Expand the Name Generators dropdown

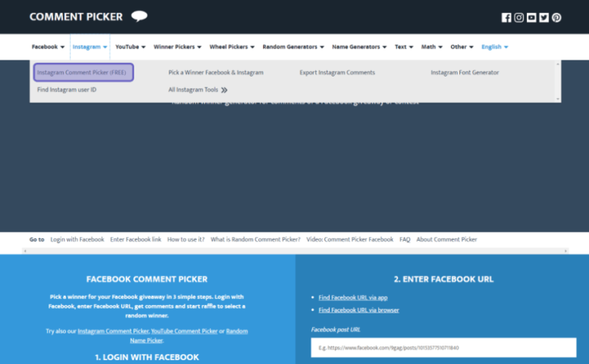359,47
